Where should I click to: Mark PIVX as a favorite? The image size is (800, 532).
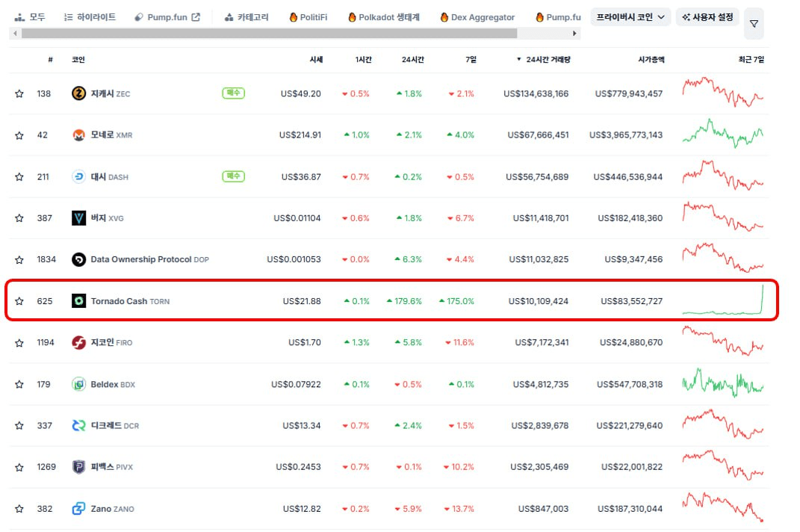[x=19, y=467]
